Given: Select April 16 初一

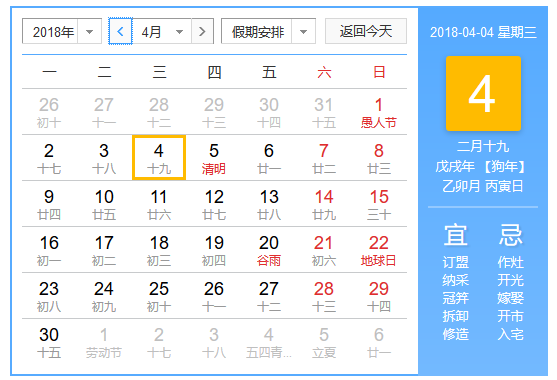Looking at the screenshot, I should tap(49, 250).
